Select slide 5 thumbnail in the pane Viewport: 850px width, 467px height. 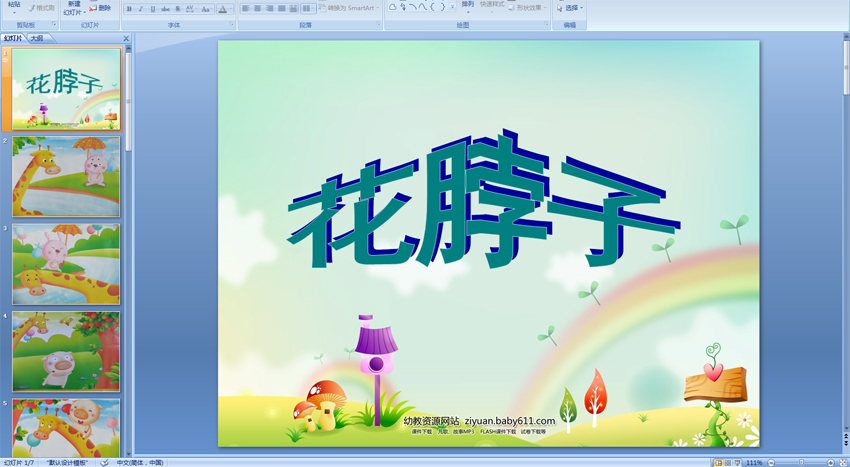click(x=67, y=428)
